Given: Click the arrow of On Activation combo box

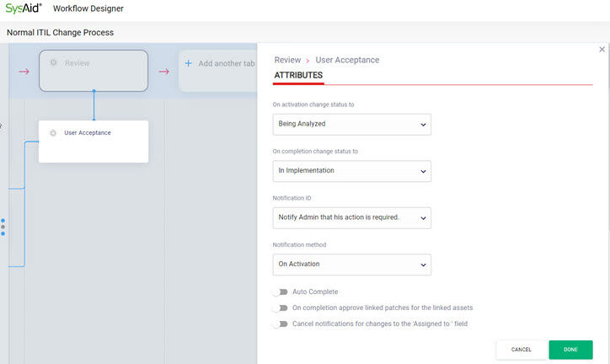Looking at the screenshot, I should pyautogui.click(x=423, y=265).
